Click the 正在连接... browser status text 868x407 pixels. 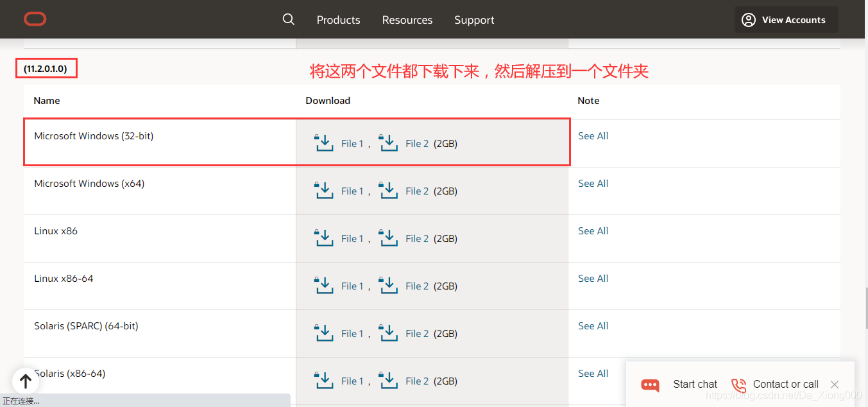point(21,401)
